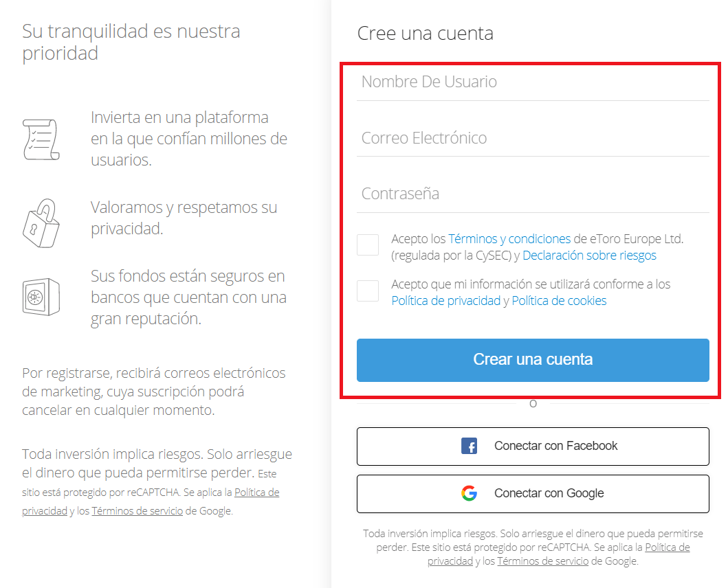Open Política de privacidad link in form
The height and width of the screenshot is (588, 728).
[445, 301]
